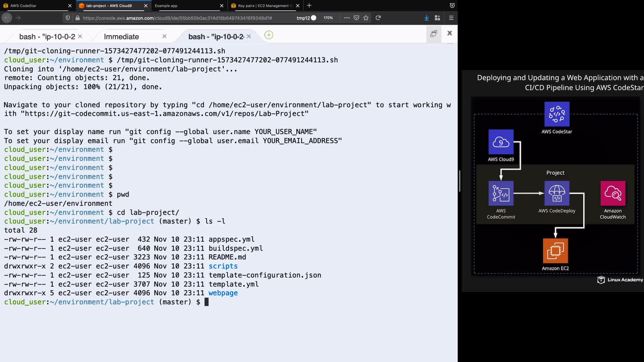This screenshot has width=644, height=362.
Task: Open Firefox hamburger menu
Action: pyautogui.click(x=451, y=18)
